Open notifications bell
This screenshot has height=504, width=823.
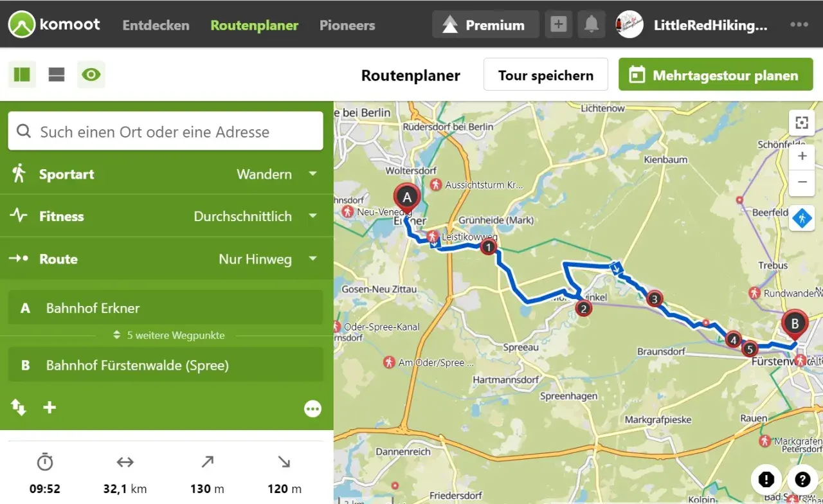click(x=592, y=25)
